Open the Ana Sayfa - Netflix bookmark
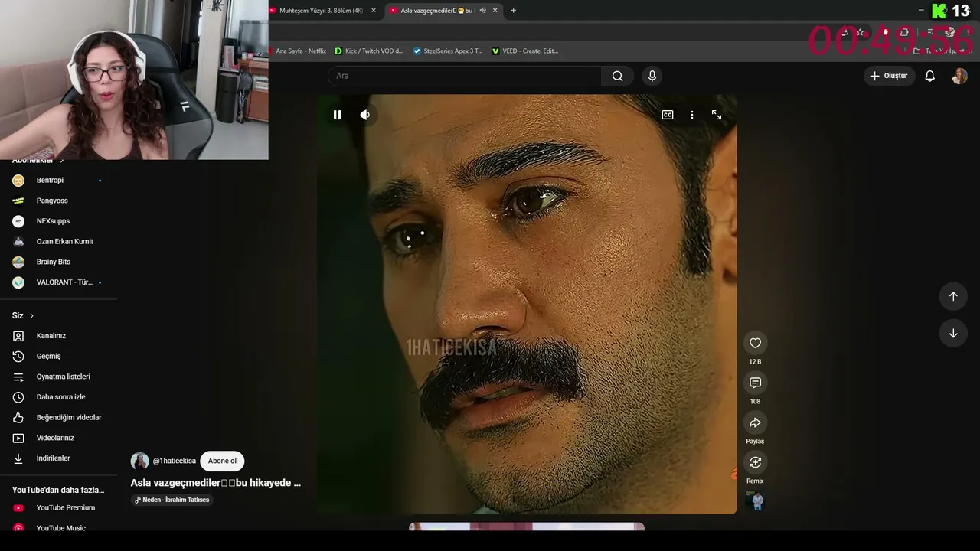The width and height of the screenshot is (980, 551). click(x=298, y=51)
